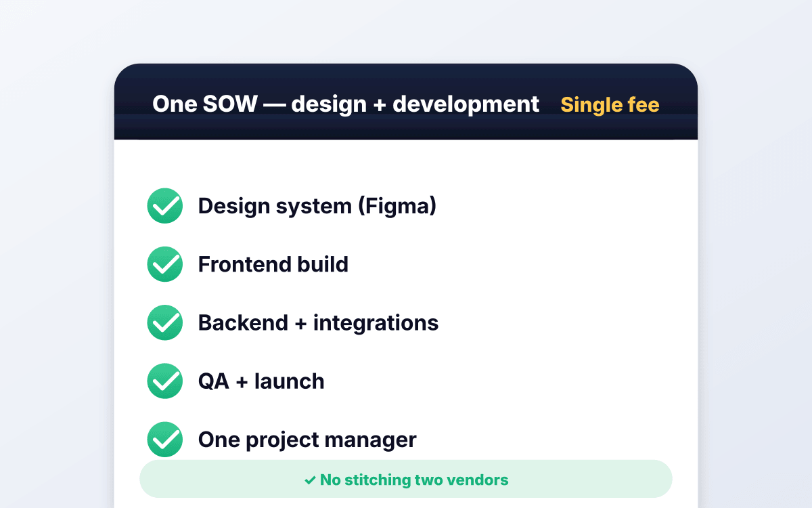This screenshot has width=812, height=508.
Task: Click the word launch in the list
Action: (290, 381)
